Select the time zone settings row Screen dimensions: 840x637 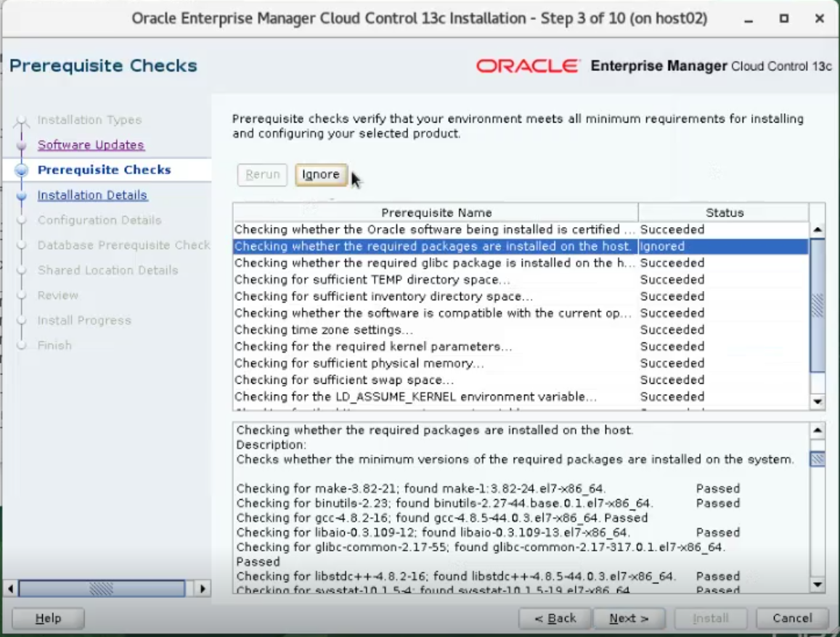pyautogui.click(x=521, y=329)
